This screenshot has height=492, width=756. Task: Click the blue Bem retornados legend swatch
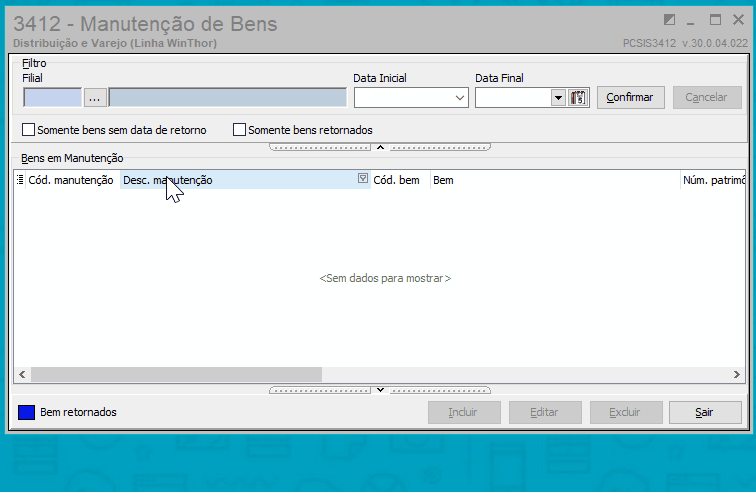click(27, 412)
